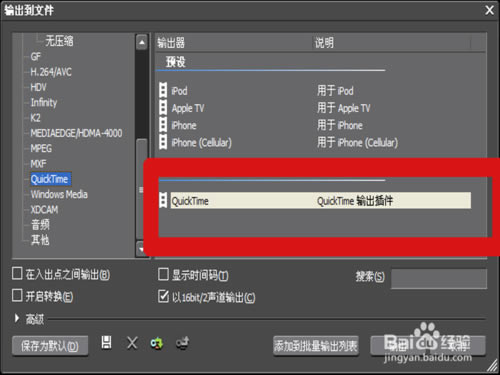Select K2 in the format tree

coord(35,118)
